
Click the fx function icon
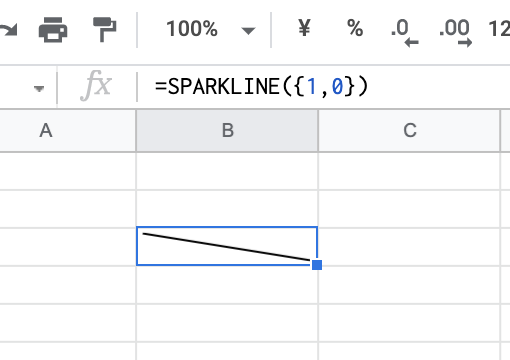click(96, 86)
